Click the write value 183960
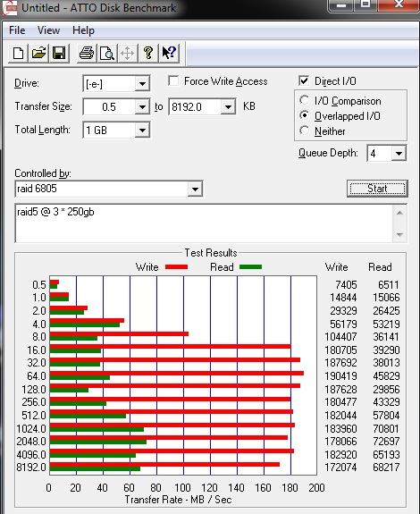The height and width of the screenshot is (514, 420). 340,428
